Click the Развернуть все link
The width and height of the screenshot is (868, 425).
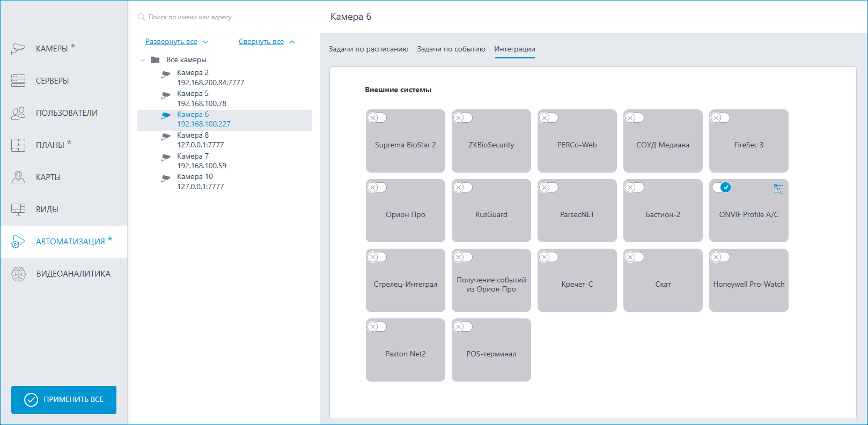[172, 41]
